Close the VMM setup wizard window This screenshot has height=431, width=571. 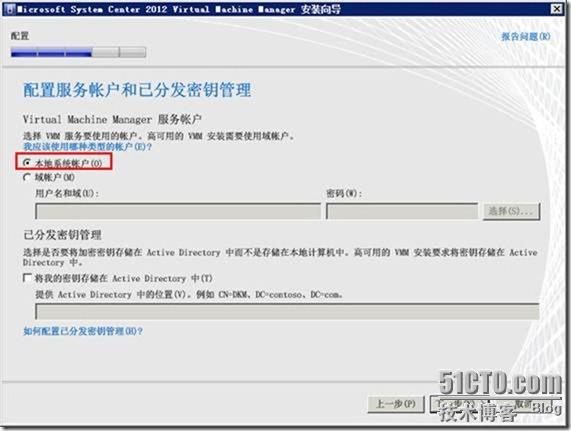[x=556, y=9]
